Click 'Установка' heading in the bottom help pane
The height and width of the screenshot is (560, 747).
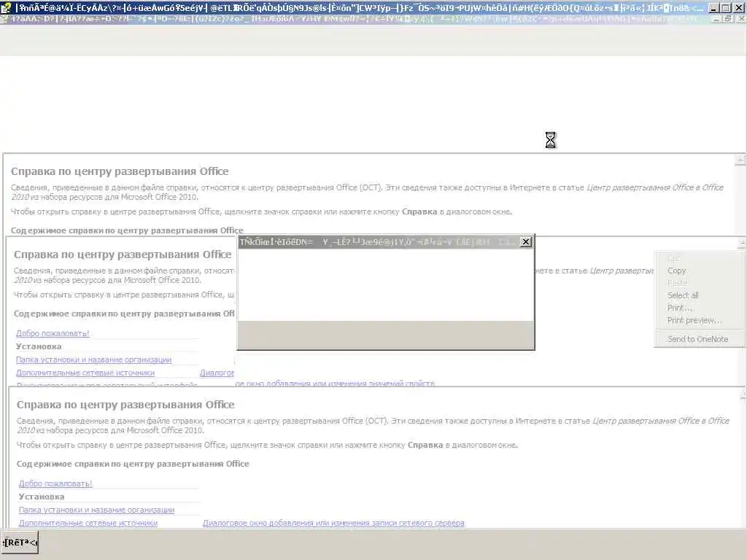[x=42, y=497]
